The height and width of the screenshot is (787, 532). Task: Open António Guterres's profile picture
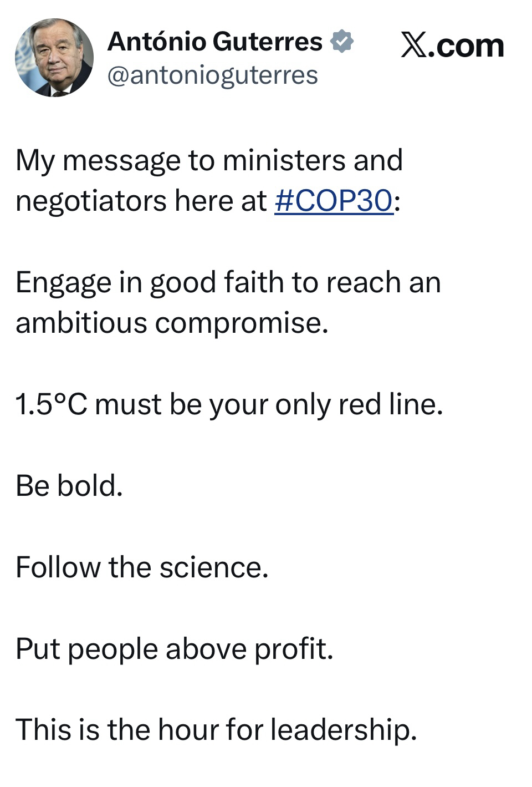[x=54, y=58]
